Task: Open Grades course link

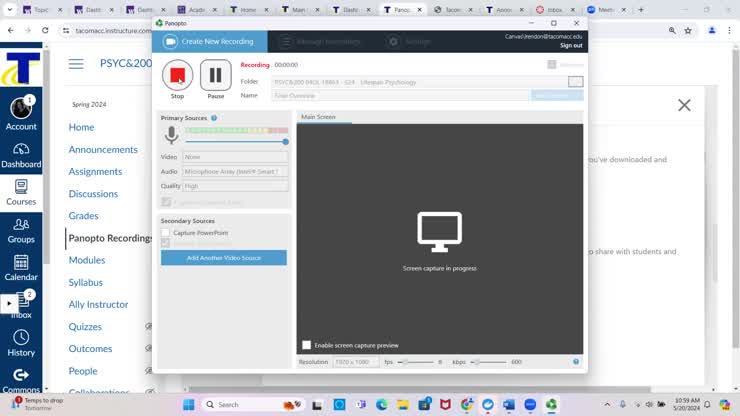Action: point(84,216)
